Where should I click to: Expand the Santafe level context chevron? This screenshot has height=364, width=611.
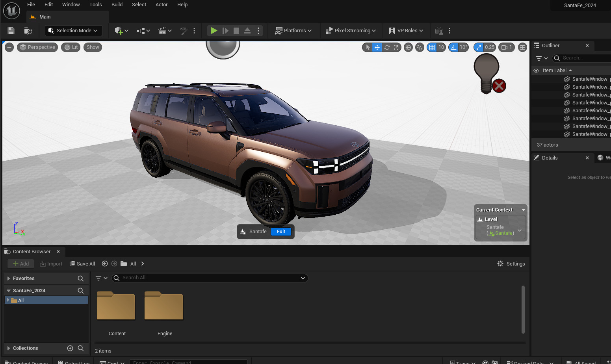click(520, 230)
